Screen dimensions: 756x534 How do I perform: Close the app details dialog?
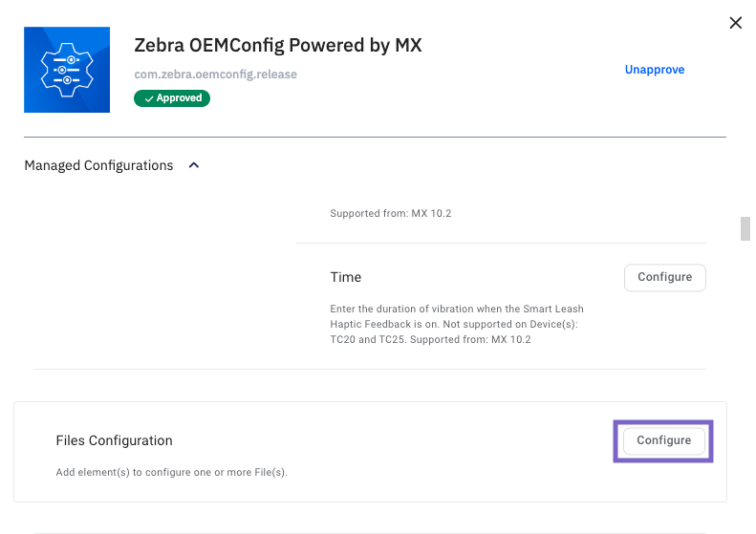coord(735,23)
